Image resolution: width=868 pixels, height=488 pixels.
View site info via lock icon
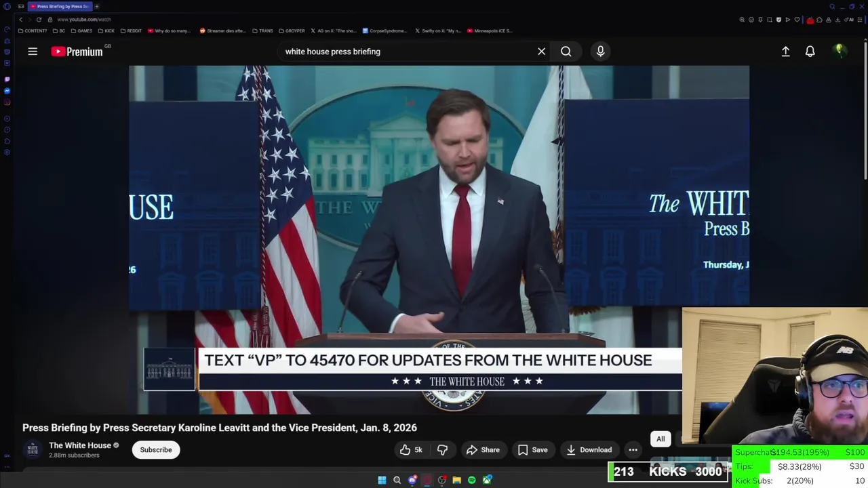tap(50, 20)
